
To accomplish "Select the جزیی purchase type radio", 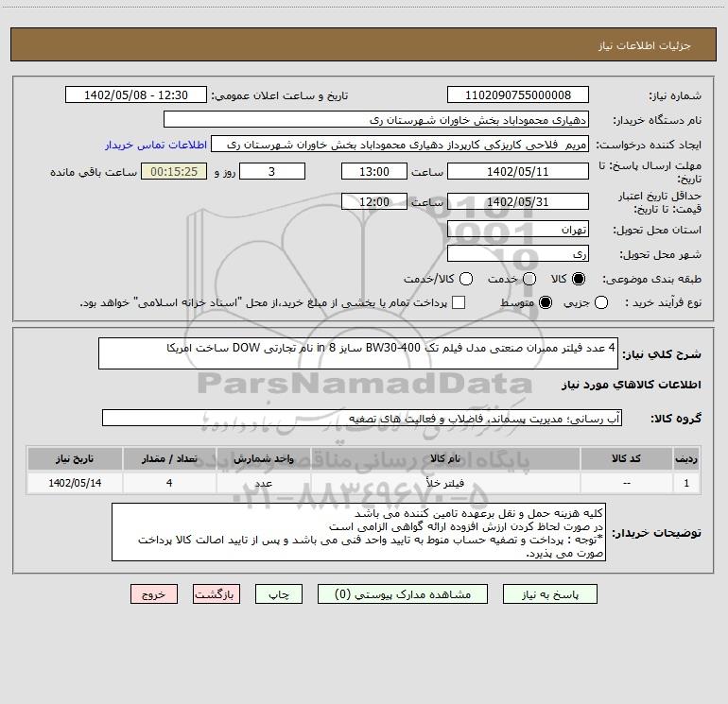I will click(x=600, y=302).
